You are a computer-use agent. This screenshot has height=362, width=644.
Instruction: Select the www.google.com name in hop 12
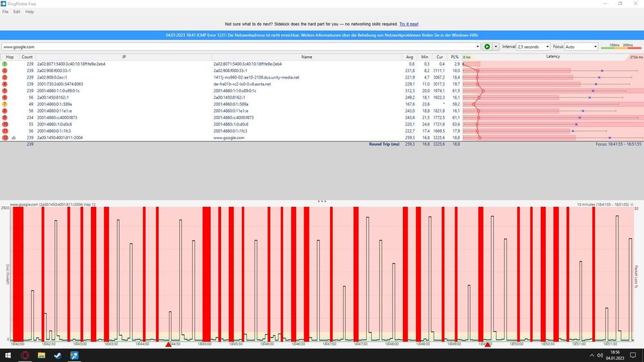click(229, 138)
